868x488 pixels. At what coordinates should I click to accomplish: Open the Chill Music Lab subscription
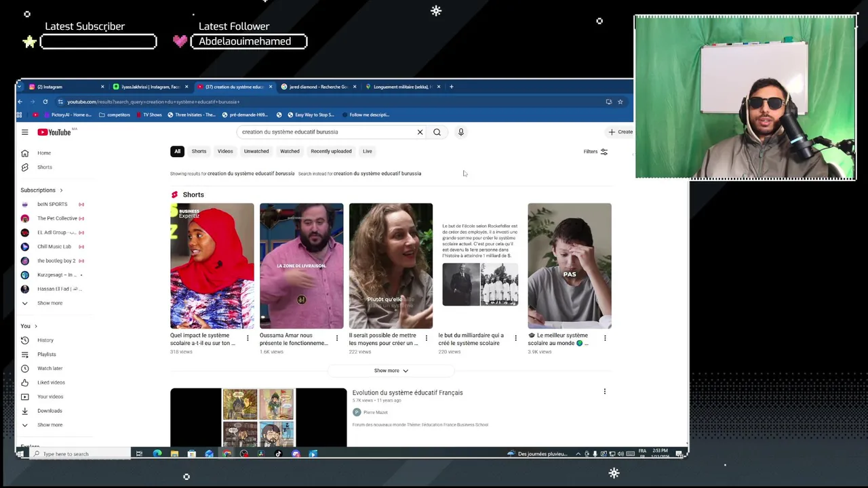tap(54, 247)
